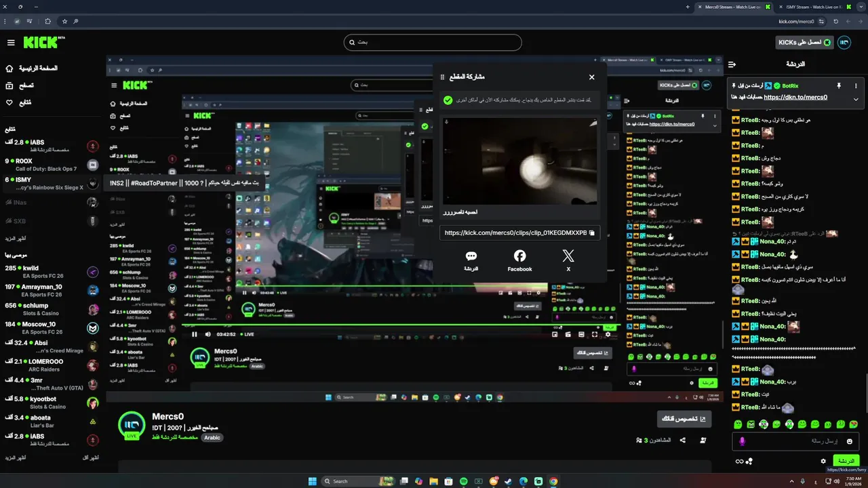Open Steam from the taskbar
Screen dimensions: 868x488
click(x=509, y=481)
